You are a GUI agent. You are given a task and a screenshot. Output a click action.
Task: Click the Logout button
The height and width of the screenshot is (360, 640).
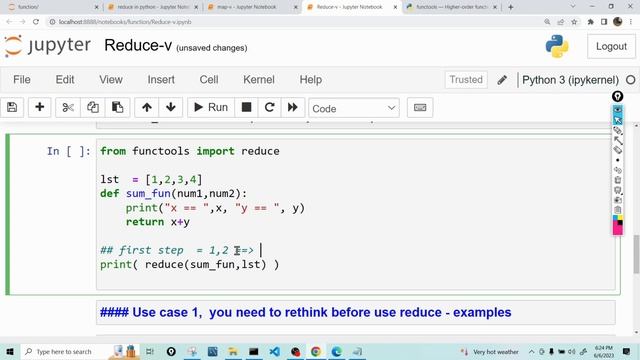click(x=611, y=47)
